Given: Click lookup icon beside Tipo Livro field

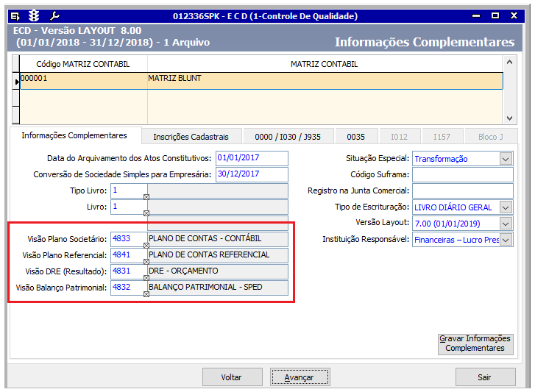Looking at the screenshot, I should (x=146, y=196).
